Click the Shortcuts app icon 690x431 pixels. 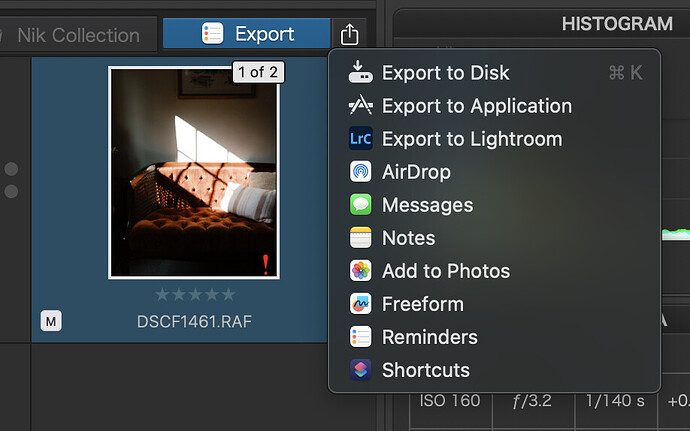click(x=360, y=370)
